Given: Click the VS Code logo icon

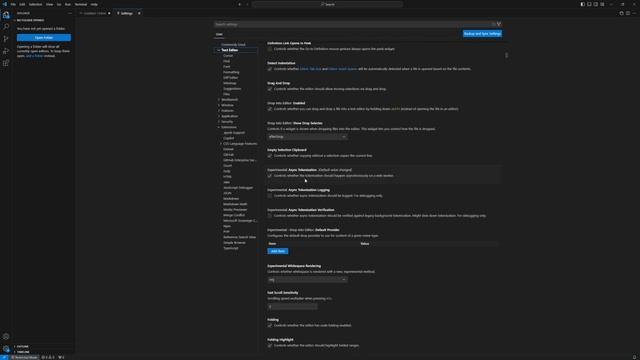Looking at the screenshot, I should click(x=4, y=4).
